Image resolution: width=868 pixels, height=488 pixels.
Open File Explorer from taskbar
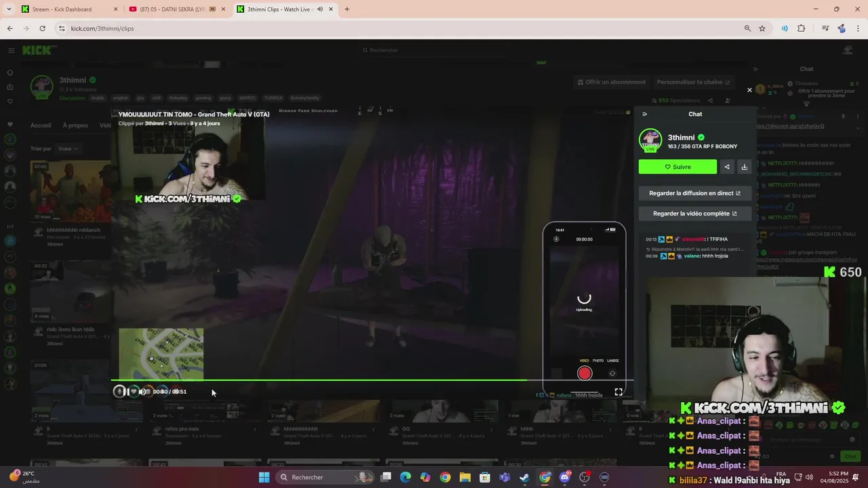[465, 477]
